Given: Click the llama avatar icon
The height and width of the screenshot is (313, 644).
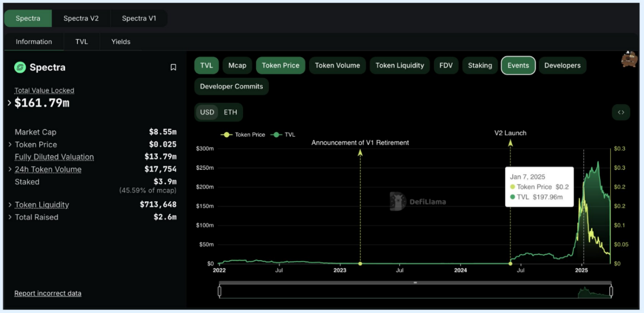Looking at the screenshot, I should [629, 59].
